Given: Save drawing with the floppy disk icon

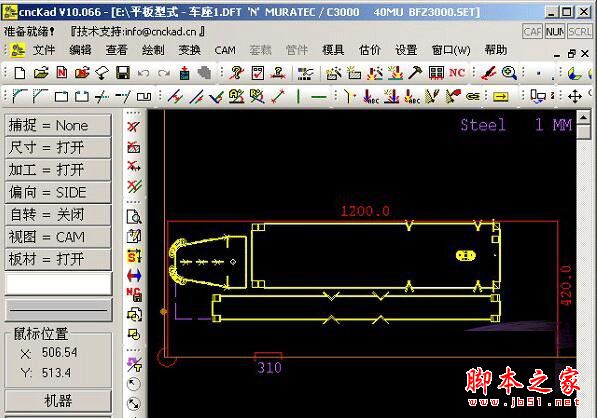Looking at the screenshot, I should 123,73.
